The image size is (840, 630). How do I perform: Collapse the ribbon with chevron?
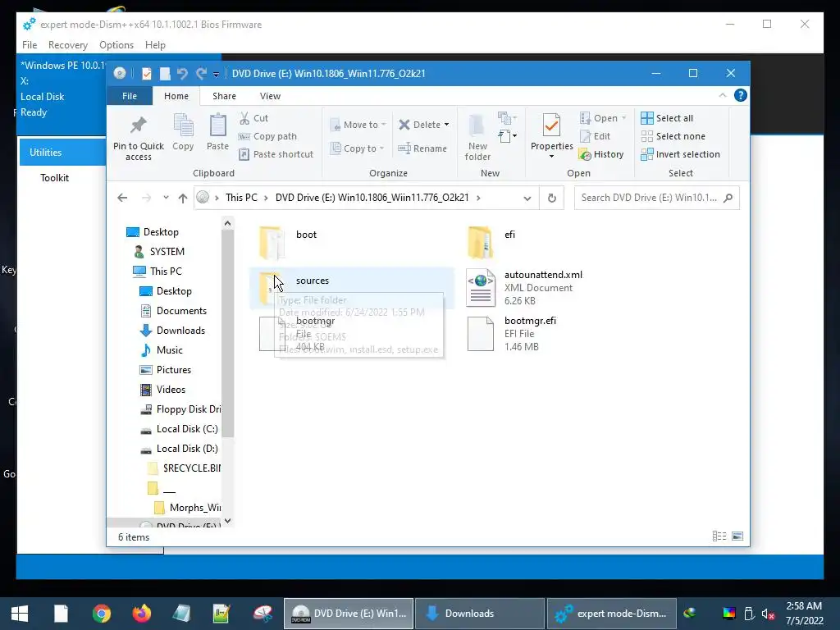pyautogui.click(x=722, y=95)
